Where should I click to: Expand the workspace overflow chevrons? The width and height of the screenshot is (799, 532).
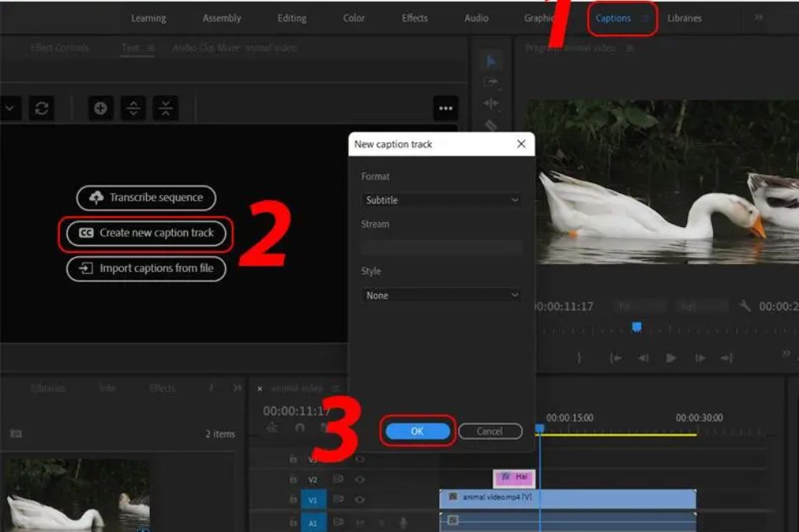pyautogui.click(x=758, y=18)
